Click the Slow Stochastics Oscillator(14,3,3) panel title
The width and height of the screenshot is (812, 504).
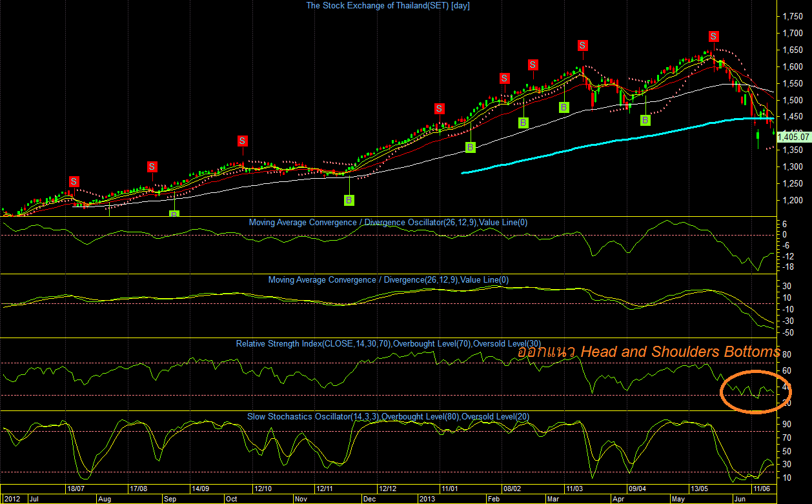[x=388, y=417]
